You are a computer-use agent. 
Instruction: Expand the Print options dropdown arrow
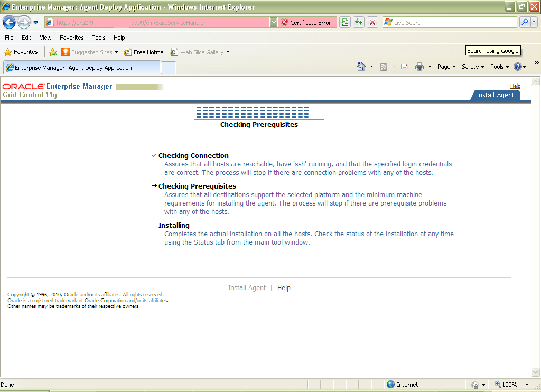(430, 67)
